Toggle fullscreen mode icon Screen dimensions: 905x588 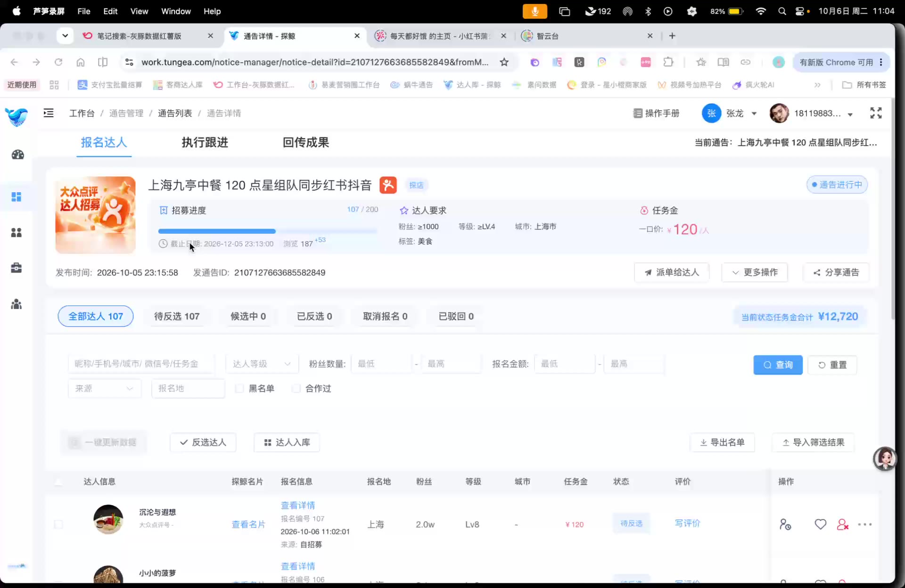(876, 113)
